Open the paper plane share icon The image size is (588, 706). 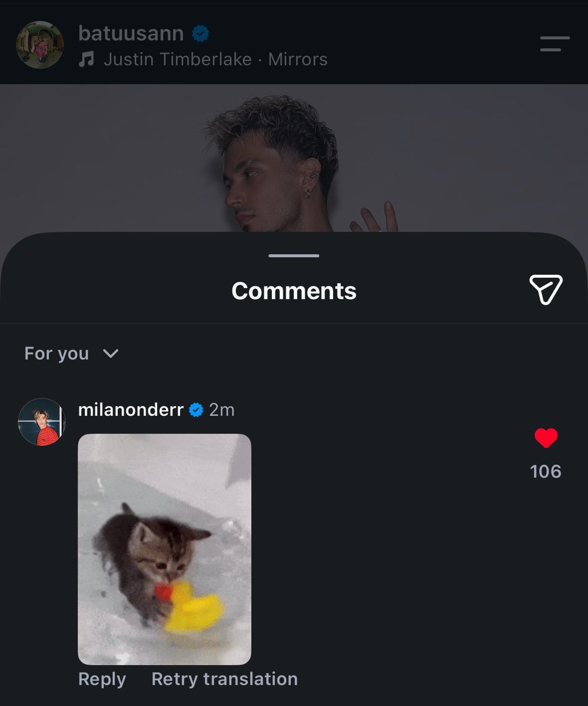pyautogui.click(x=546, y=289)
